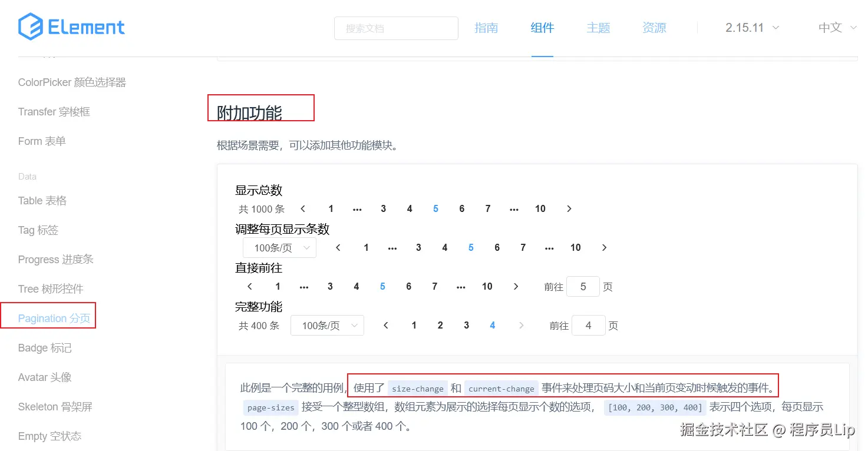The height and width of the screenshot is (451, 868).
Task: Open the 组件 nav tab
Action: tap(542, 28)
